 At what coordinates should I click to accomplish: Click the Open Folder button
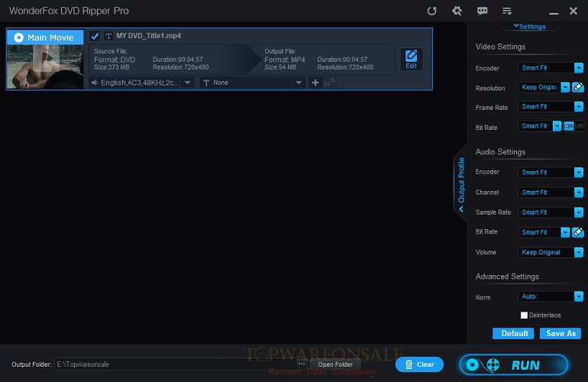pos(335,364)
